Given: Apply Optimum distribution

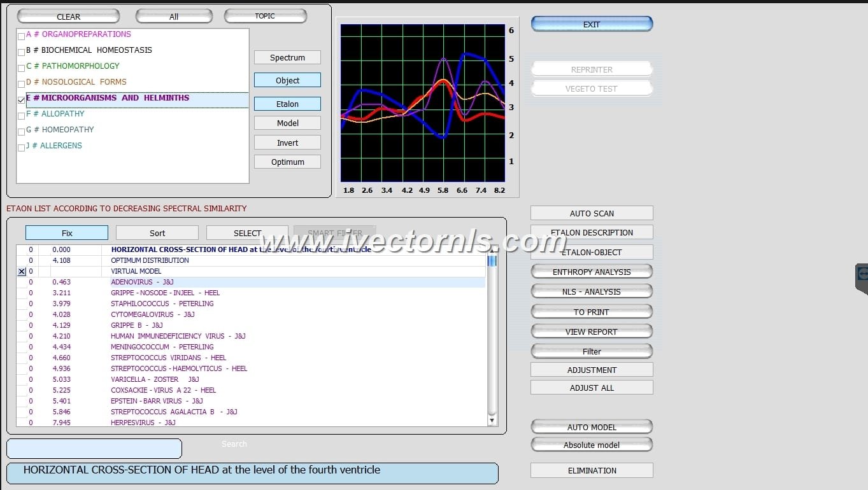Looking at the screenshot, I should point(287,161).
